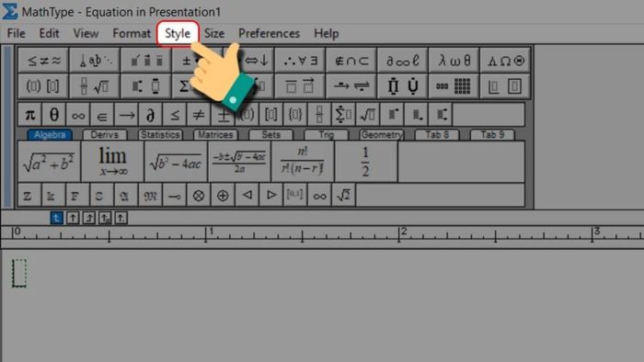Open the Relational symbols palette

point(43,61)
